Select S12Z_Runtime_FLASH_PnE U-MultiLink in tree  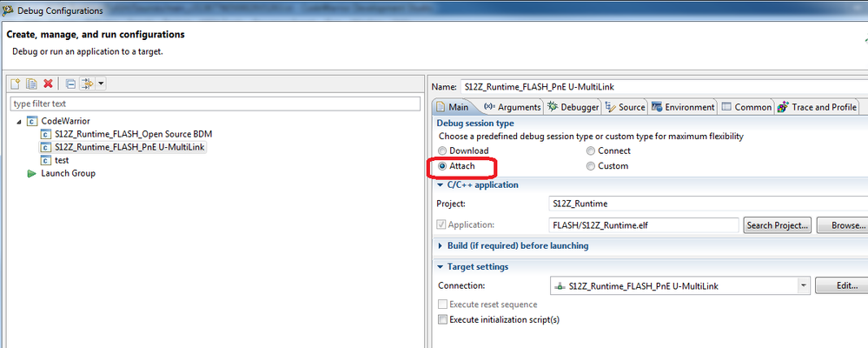click(130, 147)
